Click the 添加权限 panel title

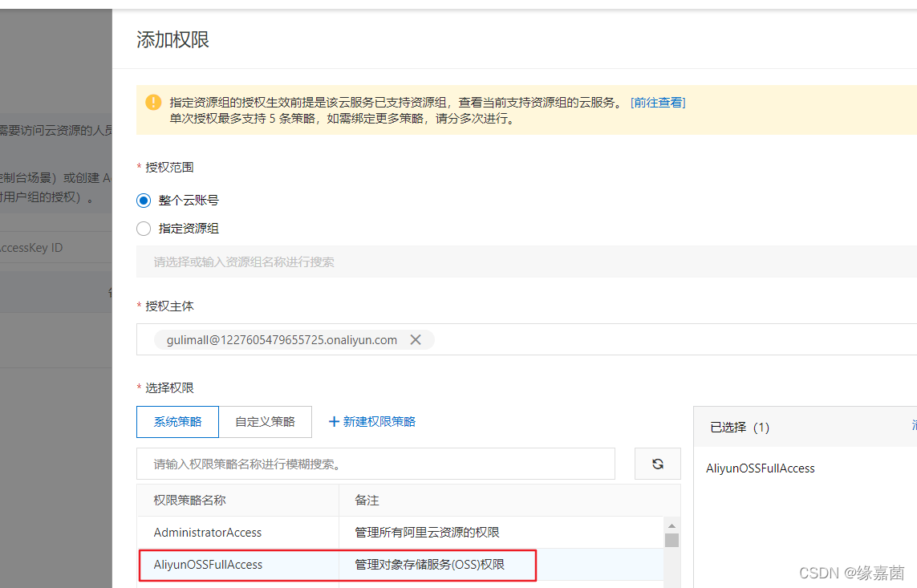pos(172,40)
